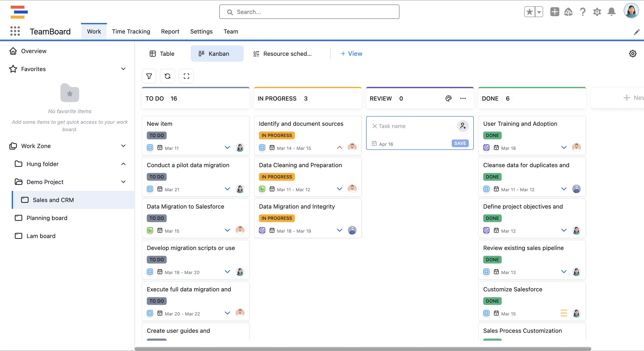This screenshot has width=644, height=351.
Task: Open the board settings gear icon
Action: pyautogui.click(x=632, y=54)
